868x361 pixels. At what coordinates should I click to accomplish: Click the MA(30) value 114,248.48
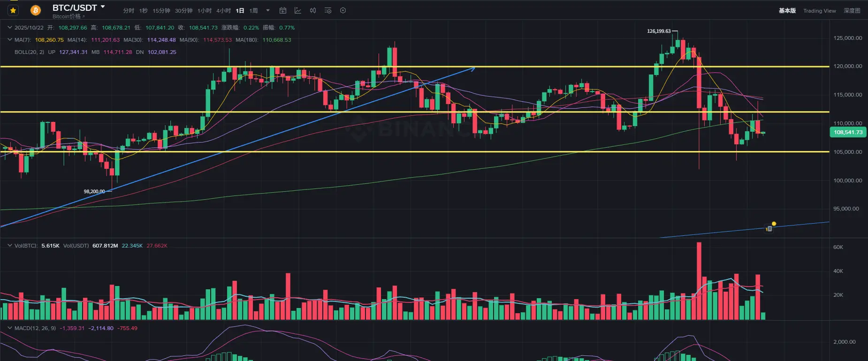161,40
